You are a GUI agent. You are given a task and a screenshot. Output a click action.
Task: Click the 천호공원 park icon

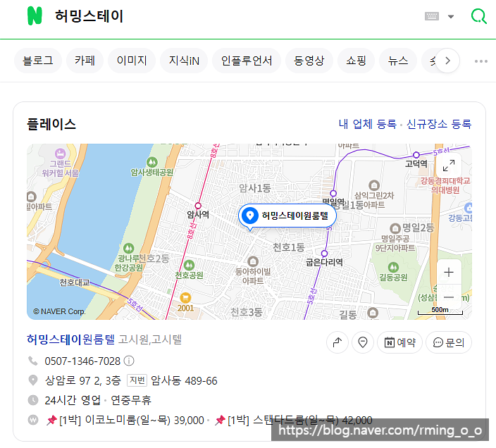[x=189, y=266]
